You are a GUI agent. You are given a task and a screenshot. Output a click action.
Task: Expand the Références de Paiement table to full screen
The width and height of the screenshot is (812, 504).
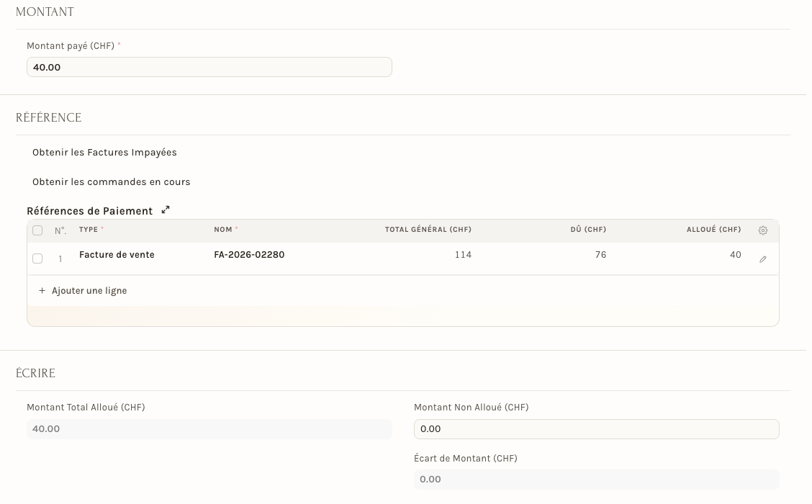pos(166,210)
